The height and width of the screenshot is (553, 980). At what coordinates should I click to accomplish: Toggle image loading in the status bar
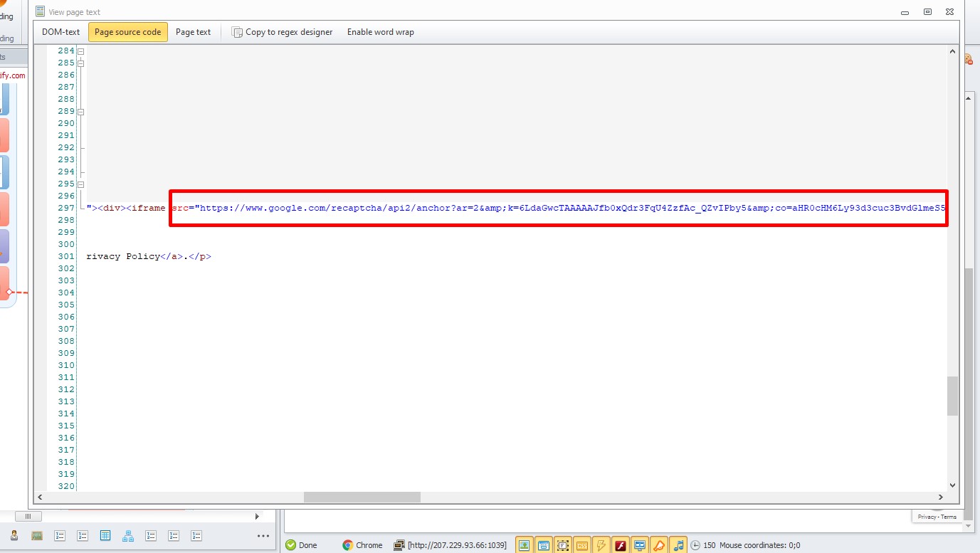525,545
